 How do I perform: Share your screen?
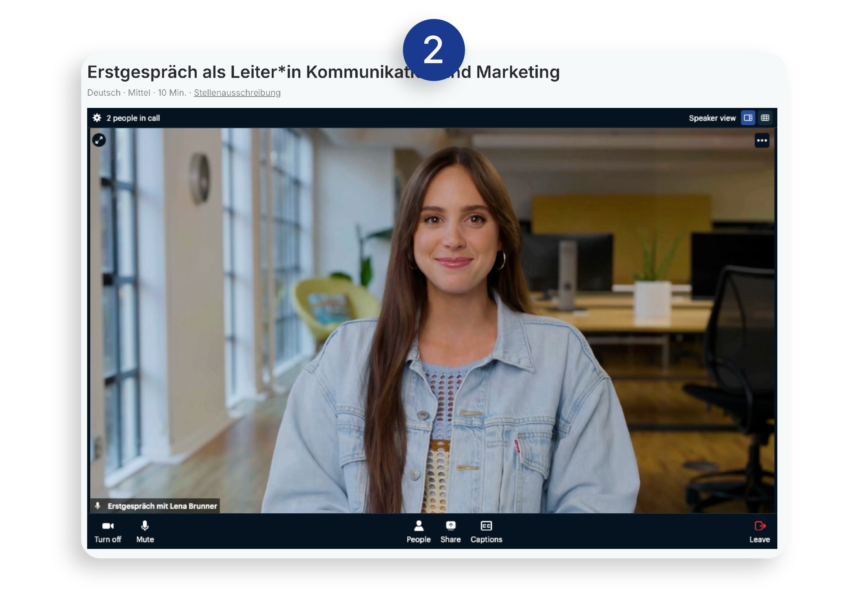(x=450, y=532)
